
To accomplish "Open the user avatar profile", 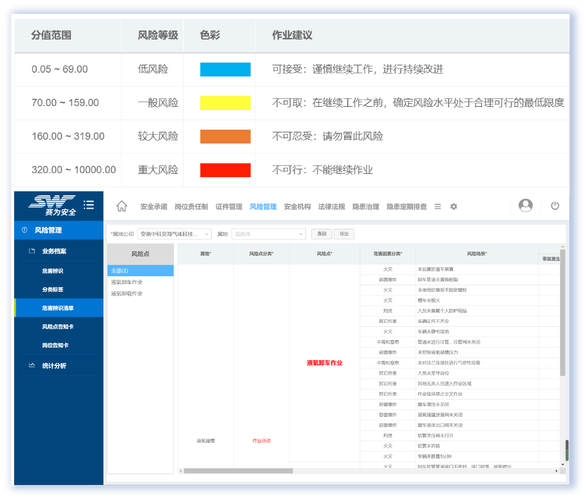I will [x=526, y=205].
